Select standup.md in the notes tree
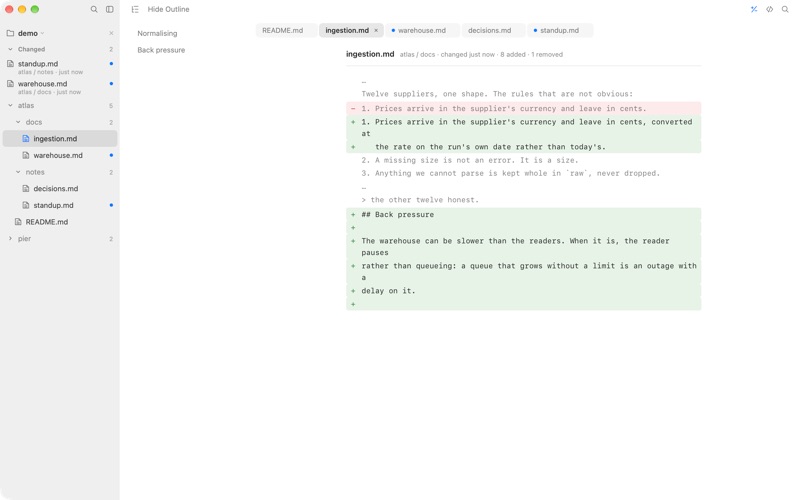Viewport: 800px width, 500px height. pos(60,205)
